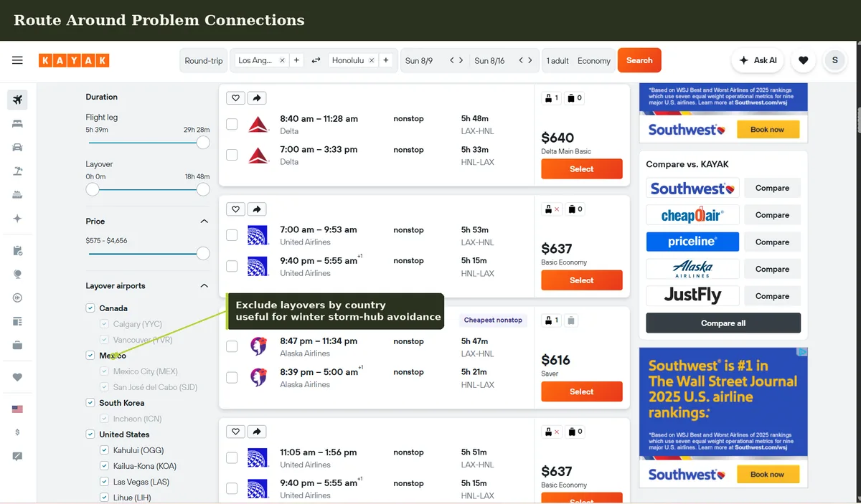Uncheck Kahului (OGG) layover airport

coord(104,450)
